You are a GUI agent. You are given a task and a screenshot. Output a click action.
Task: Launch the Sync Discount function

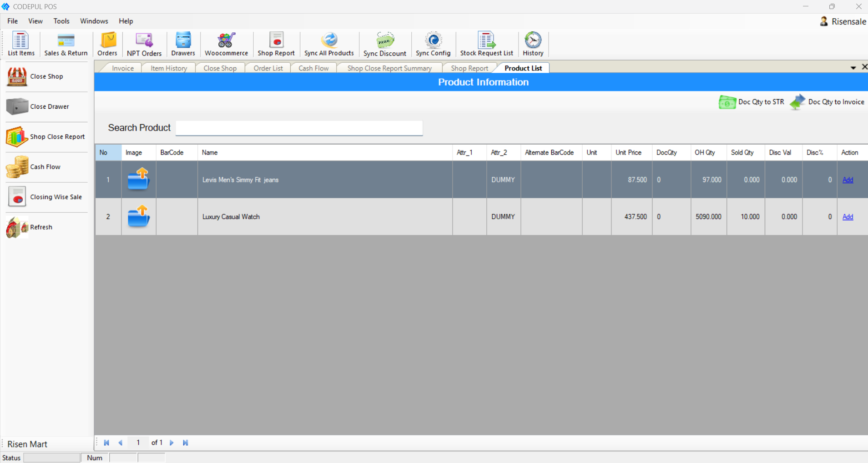point(384,44)
